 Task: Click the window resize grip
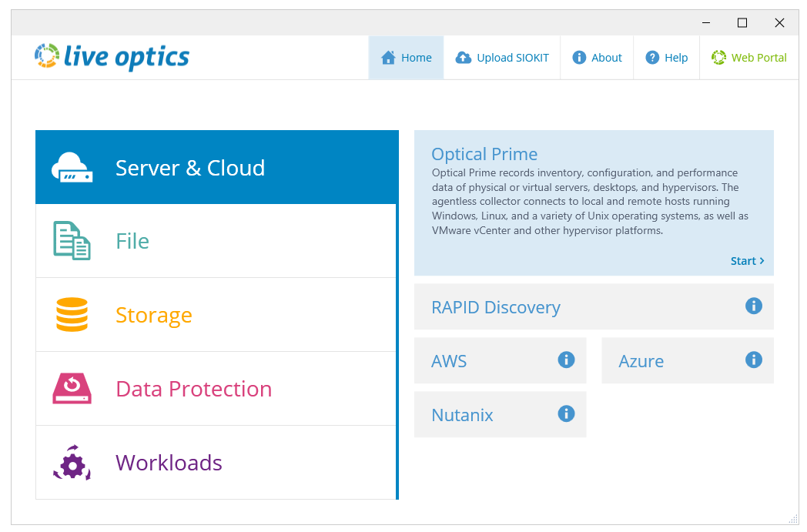[793, 519]
